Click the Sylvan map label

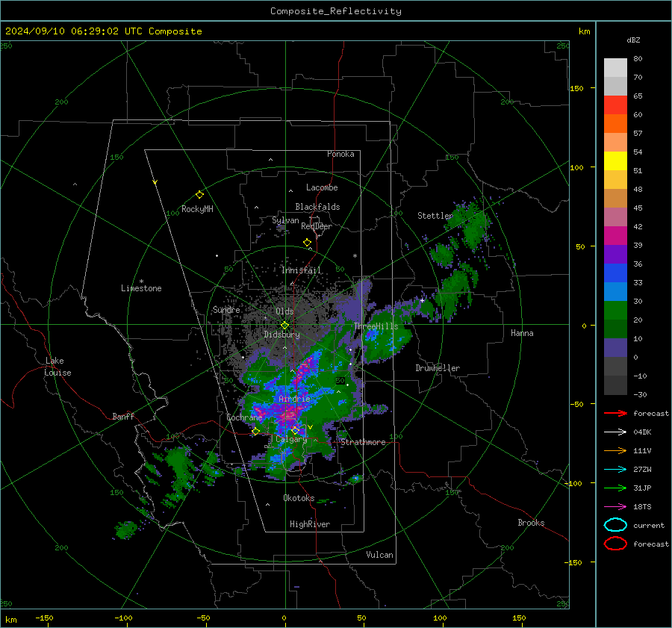(x=285, y=220)
